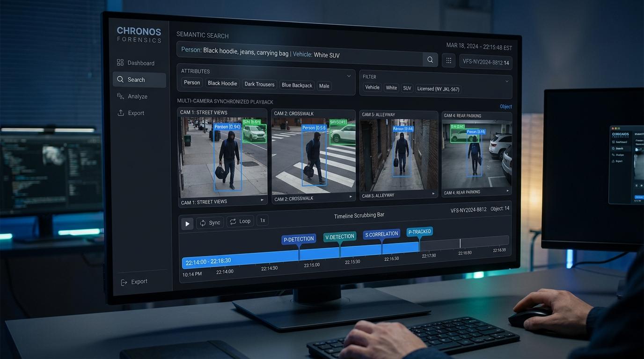Click the VFS-NY2024-8812 14 case badge
Viewport: 644px width, 359px height.
click(486, 62)
